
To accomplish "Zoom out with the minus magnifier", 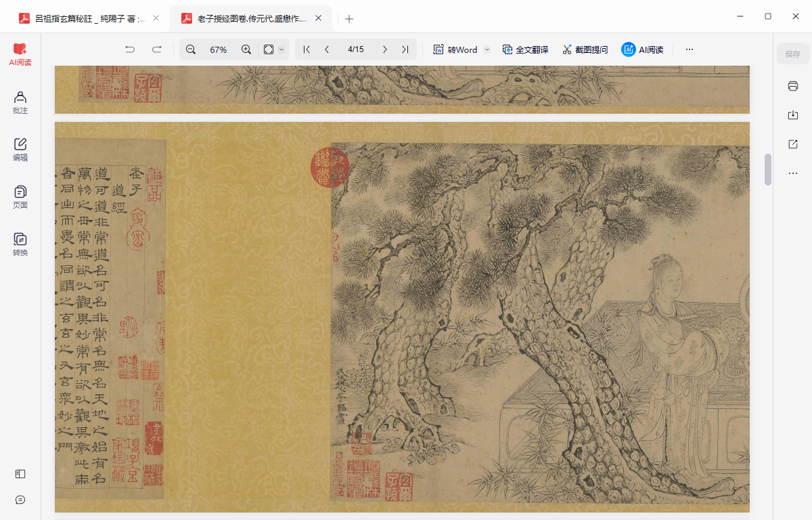I will 191,49.
